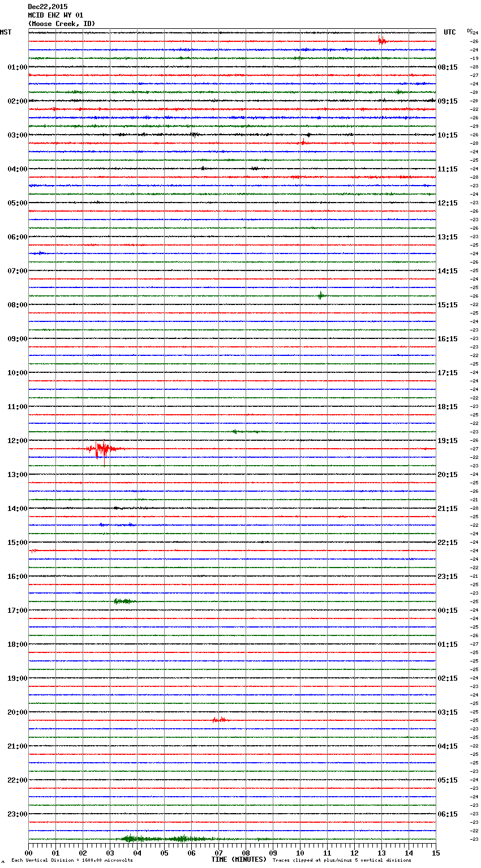Click the 18:00 MST hour label
This screenshot has width=481, height=868.
[17, 644]
